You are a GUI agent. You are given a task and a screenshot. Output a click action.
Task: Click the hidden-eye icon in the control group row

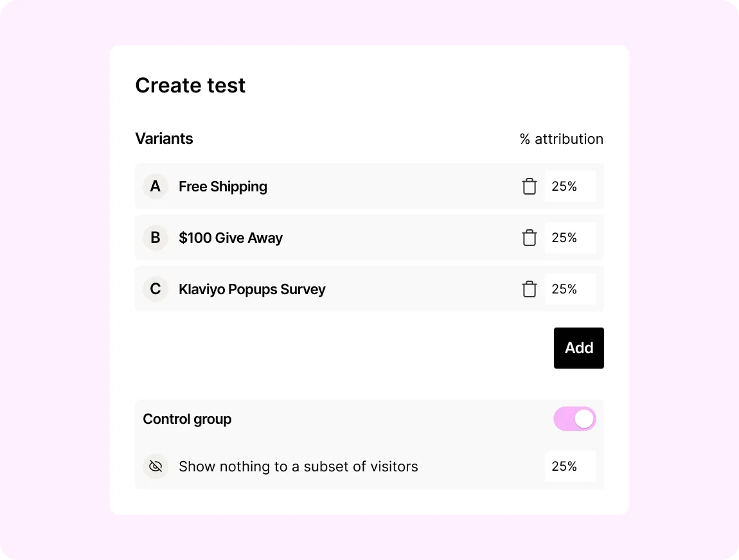pyautogui.click(x=155, y=466)
